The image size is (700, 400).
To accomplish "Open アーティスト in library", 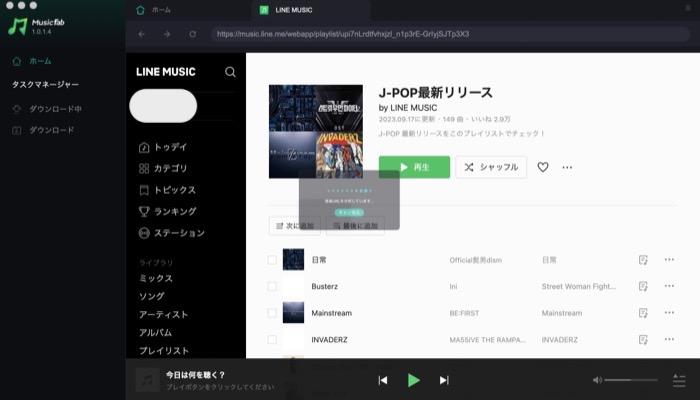I will [x=163, y=315].
